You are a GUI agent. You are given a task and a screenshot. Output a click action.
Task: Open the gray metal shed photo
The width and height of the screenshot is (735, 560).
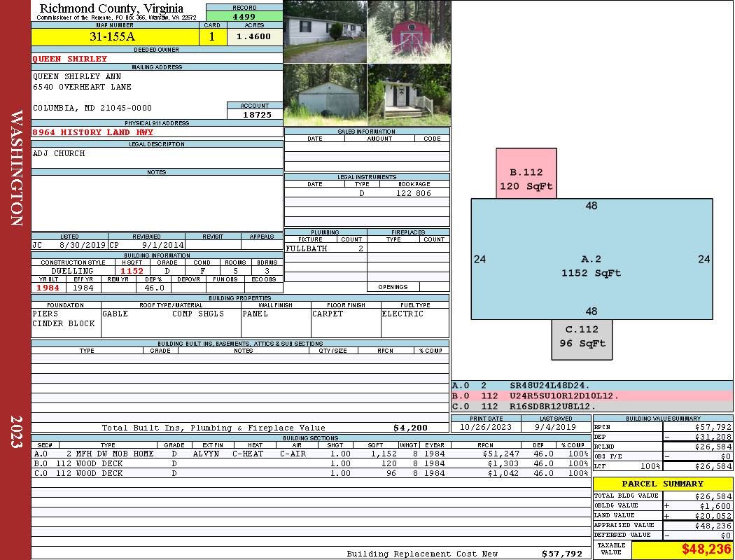tap(325, 94)
